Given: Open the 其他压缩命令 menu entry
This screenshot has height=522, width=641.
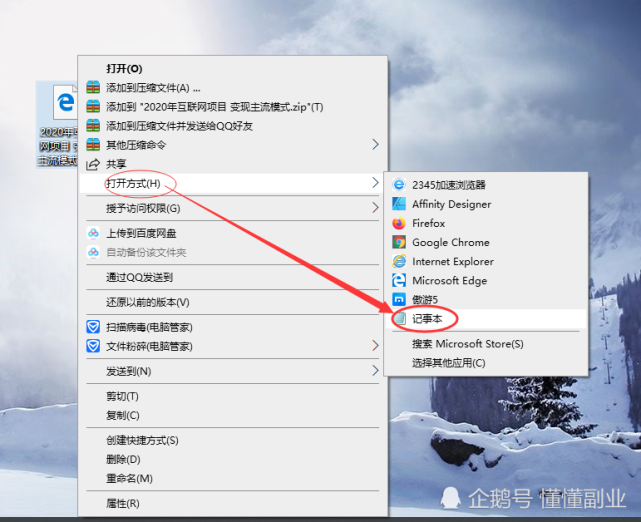Looking at the screenshot, I should 232,145.
